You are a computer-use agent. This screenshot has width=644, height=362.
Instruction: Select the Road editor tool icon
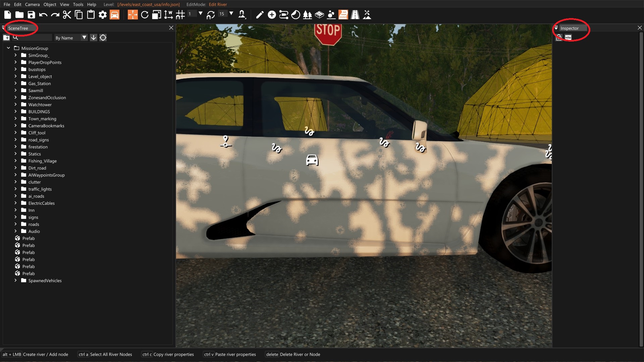point(355,15)
